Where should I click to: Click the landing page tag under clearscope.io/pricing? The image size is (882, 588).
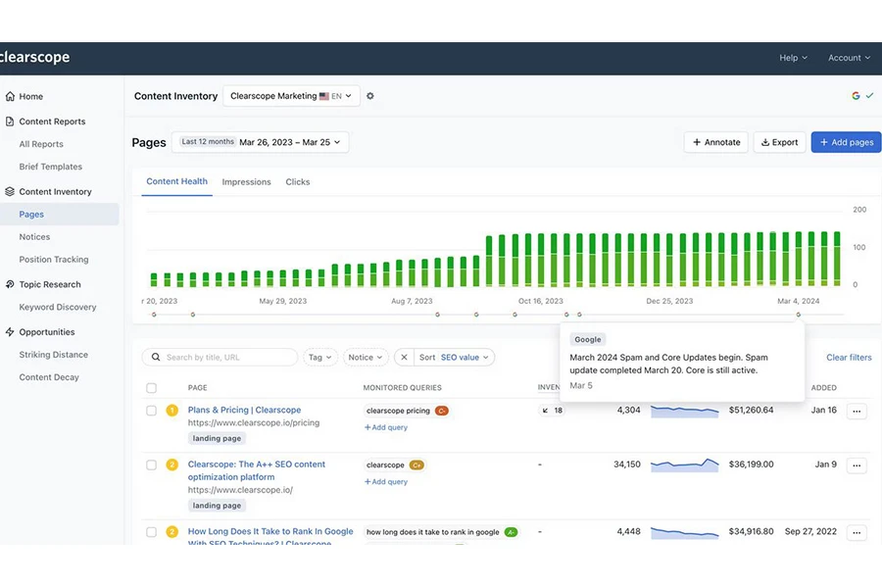[217, 438]
